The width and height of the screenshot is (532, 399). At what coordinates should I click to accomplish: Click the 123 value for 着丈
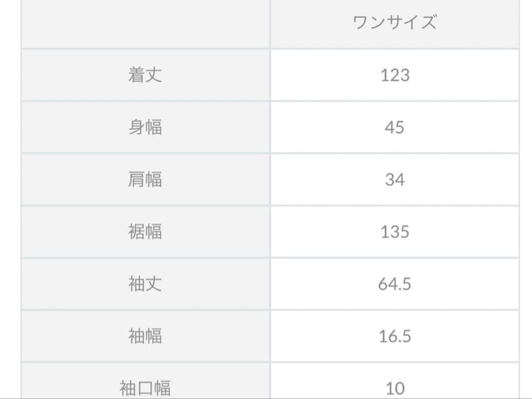(x=395, y=75)
